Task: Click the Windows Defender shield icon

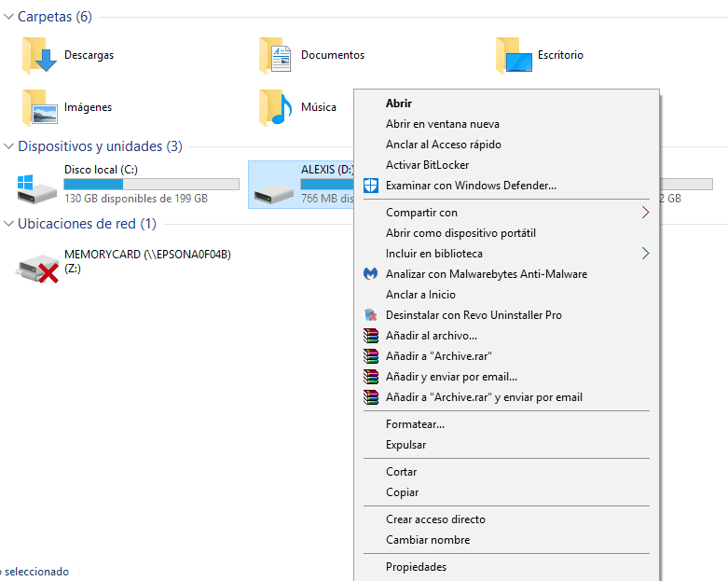Action: click(x=370, y=186)
